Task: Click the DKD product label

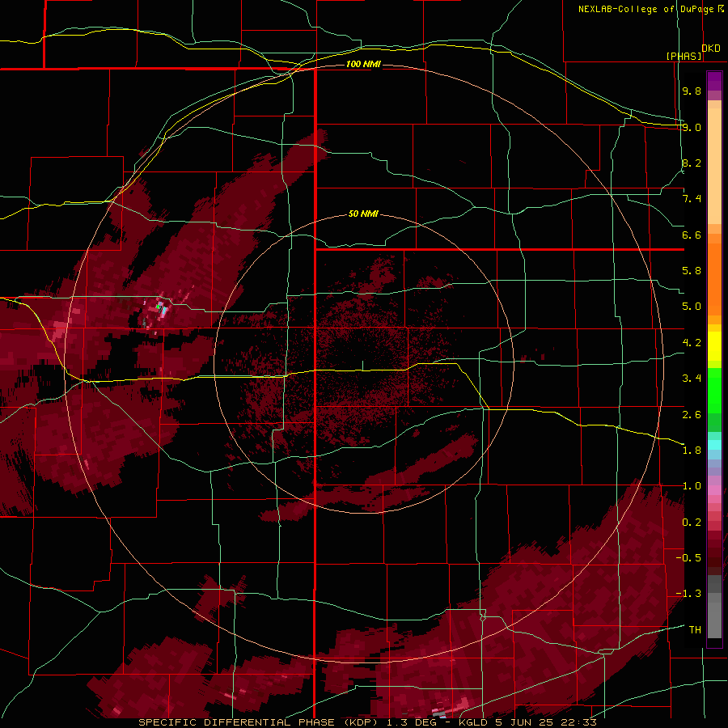Action: tap(711, 49)
